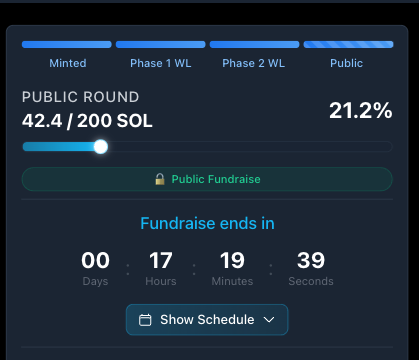This screenshot has height=360, width=419.
Task: Click the calendar icon in Show Schedule
Action: (x=145, y=320)
